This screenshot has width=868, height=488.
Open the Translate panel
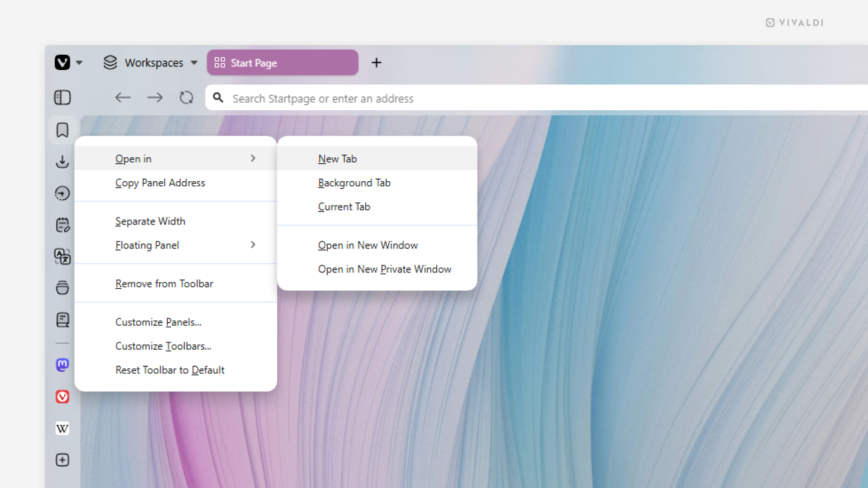click(x=62, y=257)
